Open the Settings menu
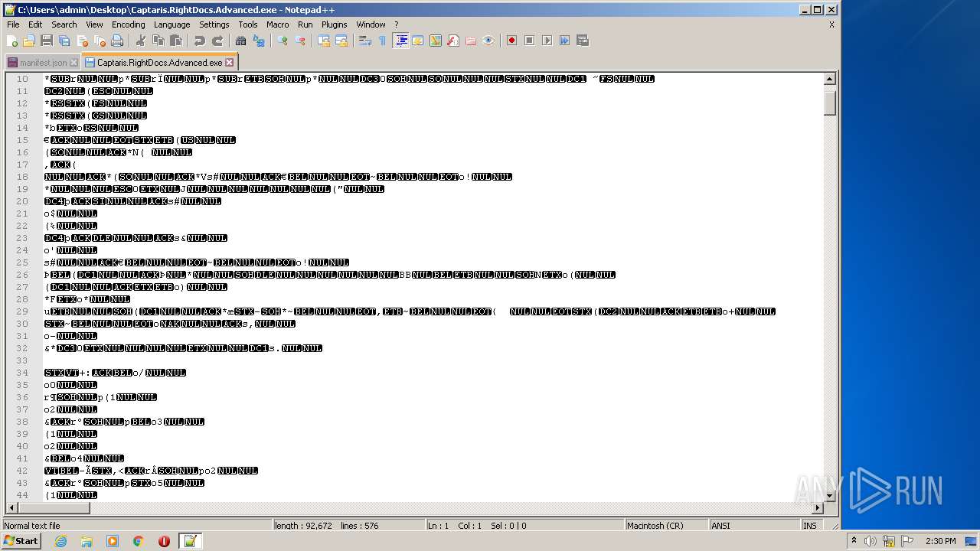 coord(214,24)
